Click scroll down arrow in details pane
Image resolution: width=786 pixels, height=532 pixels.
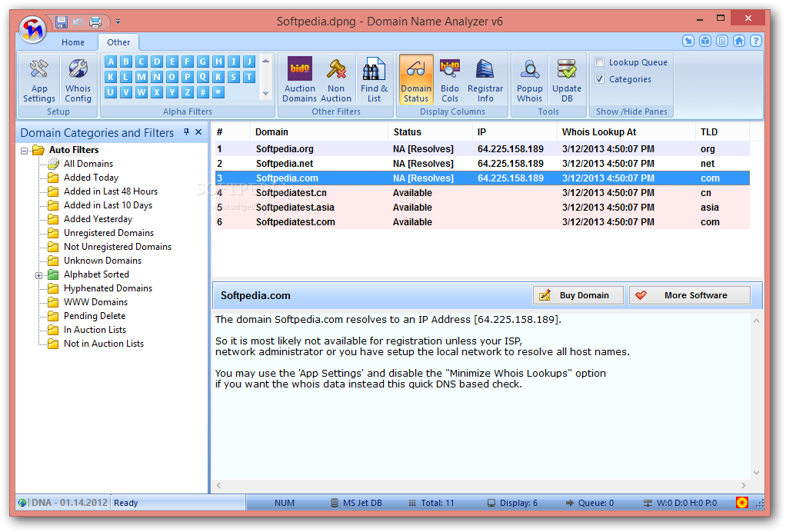click(x=757, y=472)
